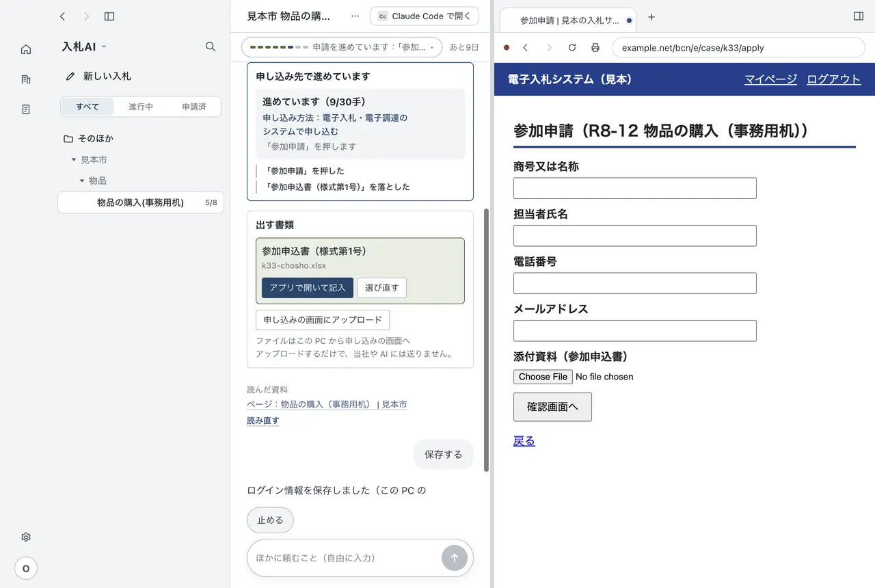Viewport: 875px width, 588px height.
Task: Open a new browser tab with plus
Action: click(651, 17)
